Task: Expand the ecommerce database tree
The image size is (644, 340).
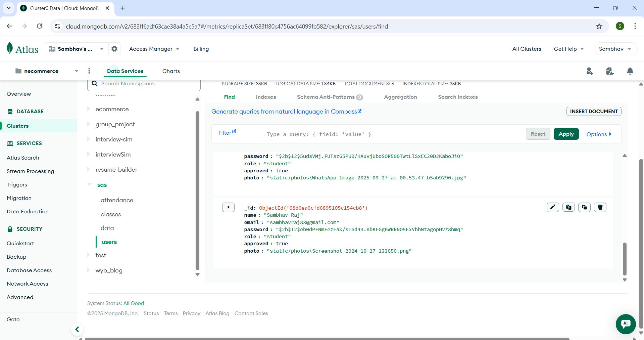Action: point(89,109)
